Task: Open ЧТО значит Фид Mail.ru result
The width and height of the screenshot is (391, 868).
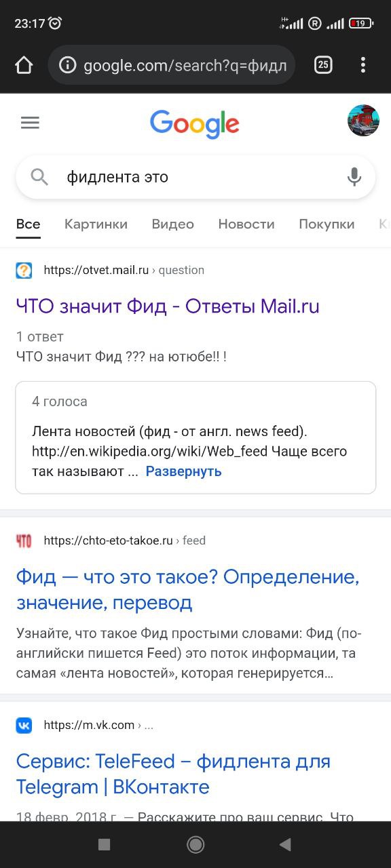Action: pos(168,307)
